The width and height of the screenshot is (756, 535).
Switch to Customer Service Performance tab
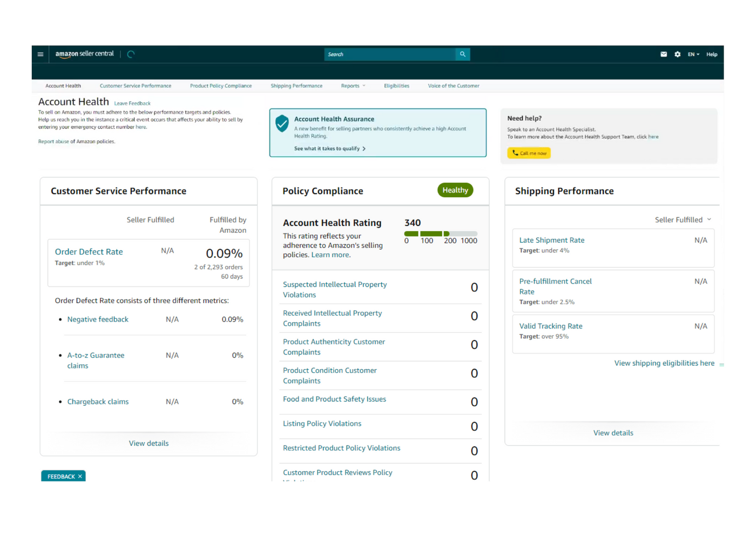coord(136,86)
